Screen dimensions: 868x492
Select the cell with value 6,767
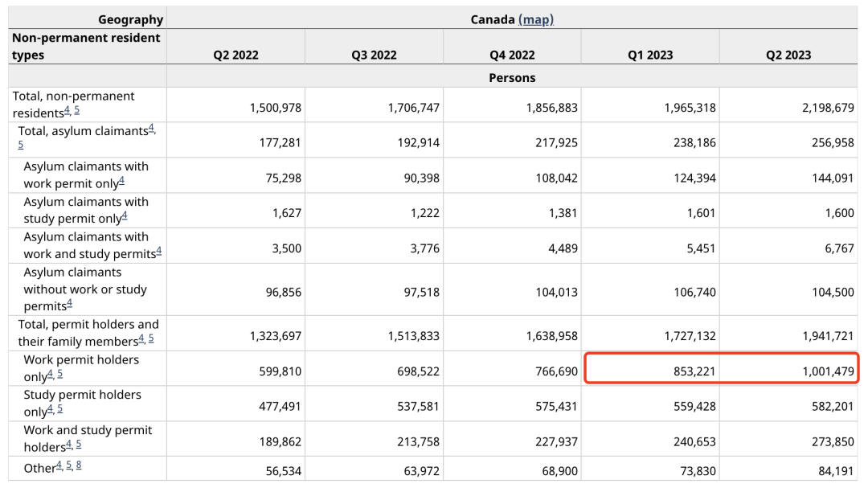[788, 246]
